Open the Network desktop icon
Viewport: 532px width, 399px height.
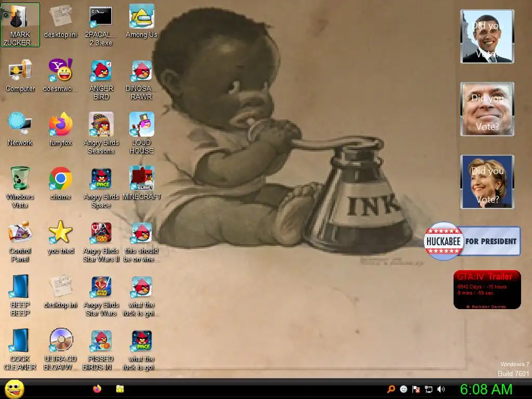pyautogui.click(x=20, y=129)
